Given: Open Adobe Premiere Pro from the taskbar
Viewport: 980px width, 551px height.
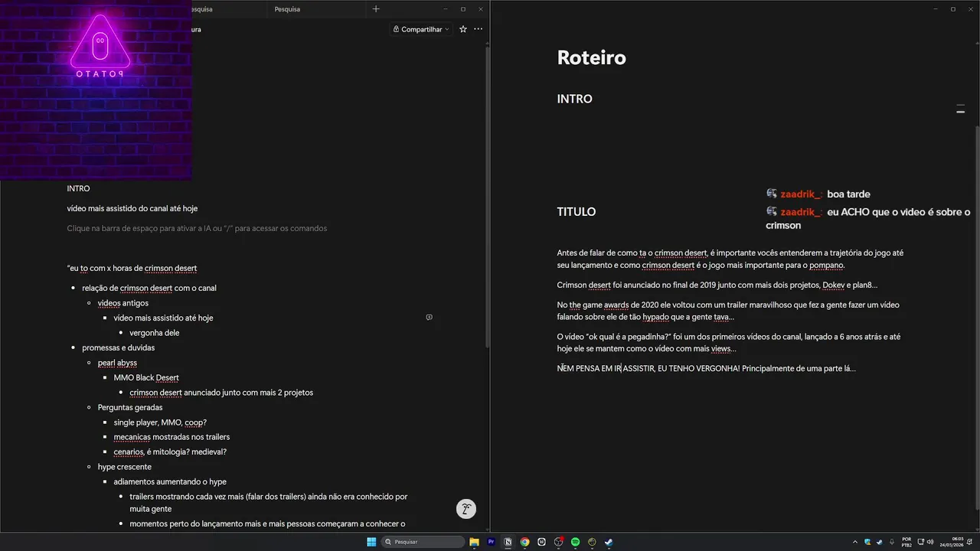Looking at the screenshot, I should 492,542.
